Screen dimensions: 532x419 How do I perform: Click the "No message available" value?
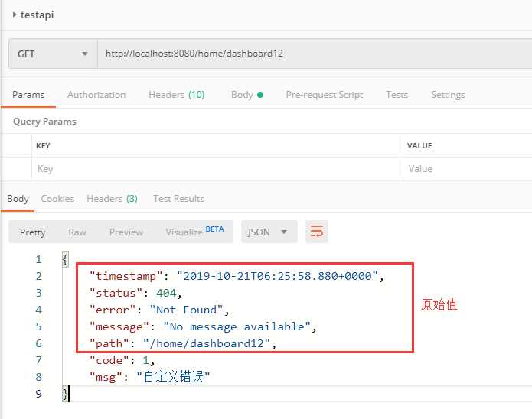pos(237,326)
